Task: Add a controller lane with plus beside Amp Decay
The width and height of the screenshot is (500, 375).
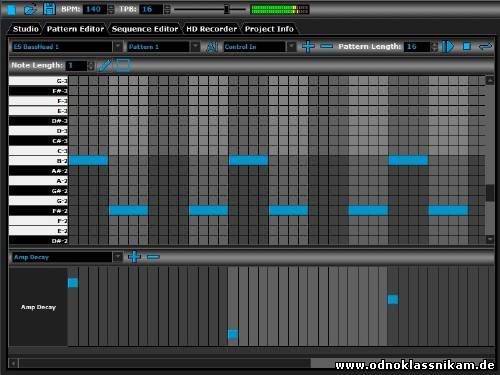Action: (x=134, y=257)
